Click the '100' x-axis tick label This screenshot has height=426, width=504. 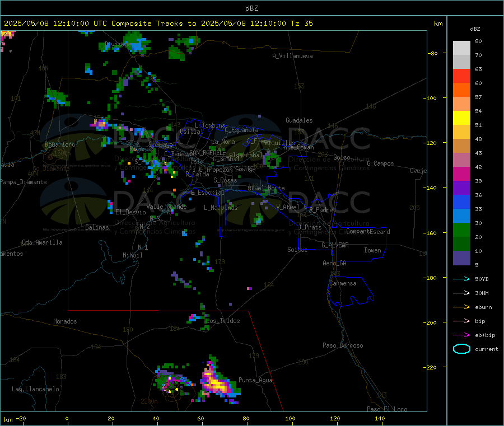click(290, 418)
